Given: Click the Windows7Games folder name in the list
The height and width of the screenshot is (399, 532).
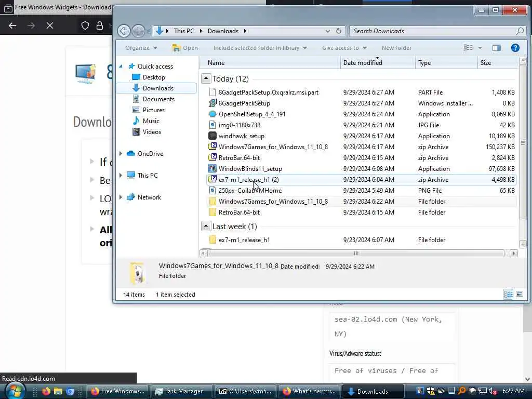Looking at the screenshot, I should 273,202.
